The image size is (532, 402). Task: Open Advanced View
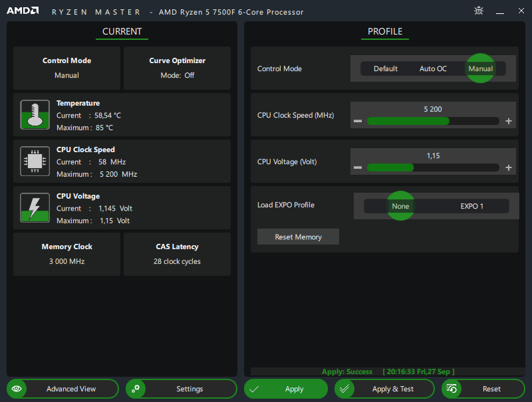[x=63, y=389]
